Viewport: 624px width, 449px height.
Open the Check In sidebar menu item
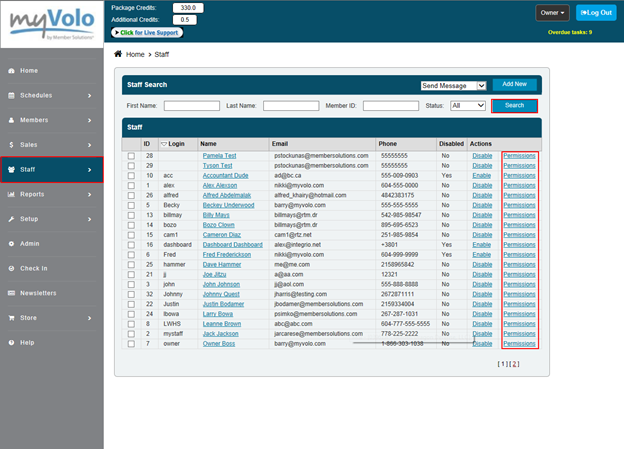click(33, 268)
